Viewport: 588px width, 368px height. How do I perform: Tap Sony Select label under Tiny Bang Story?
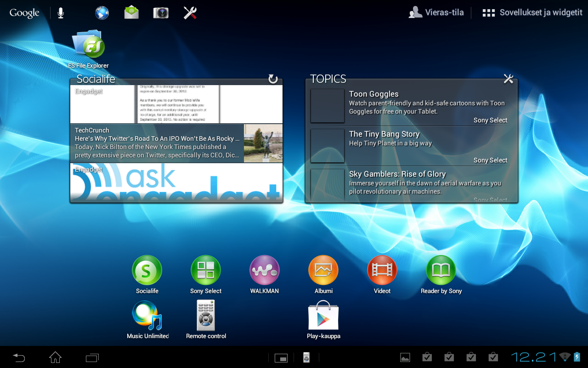click(490, 160)
